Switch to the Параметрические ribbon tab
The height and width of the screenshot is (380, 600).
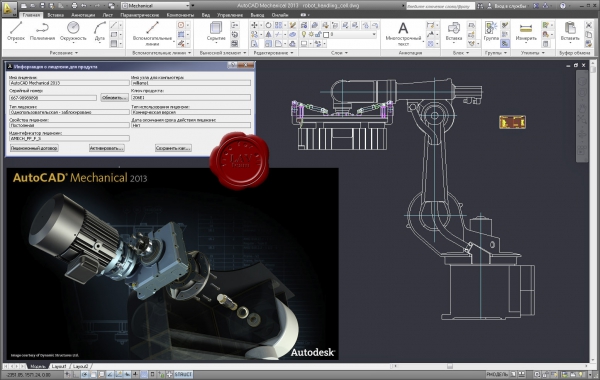point(139,15)
